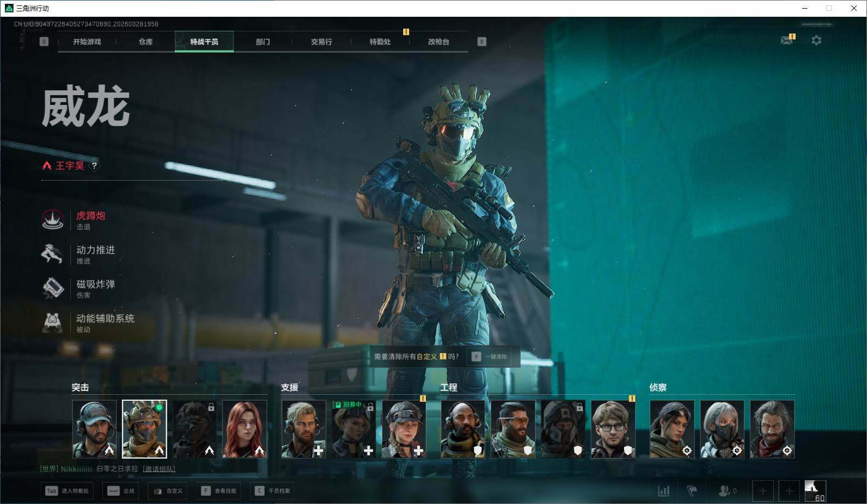Image resolution: width=867 pixels, height=504 pixels.
Task: Select the 动力推进 skill icon
Action: tap(52, 254)
